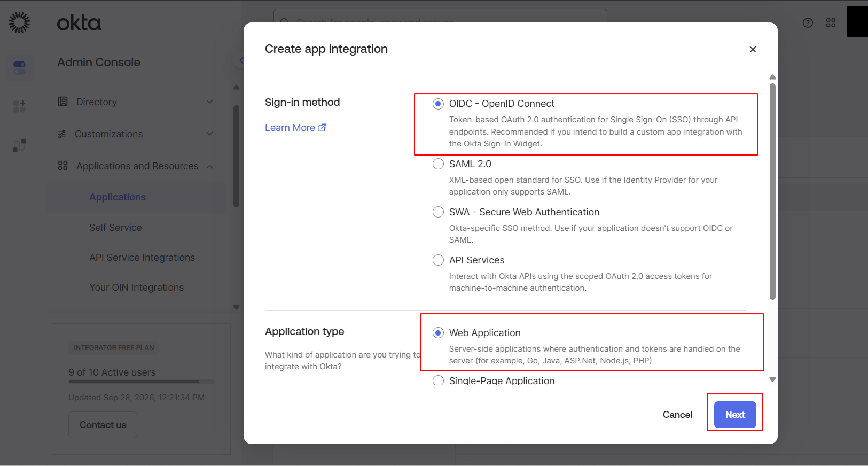Open the Learn More link
This screenshot has height=466, width=868.
coord(295,128)
